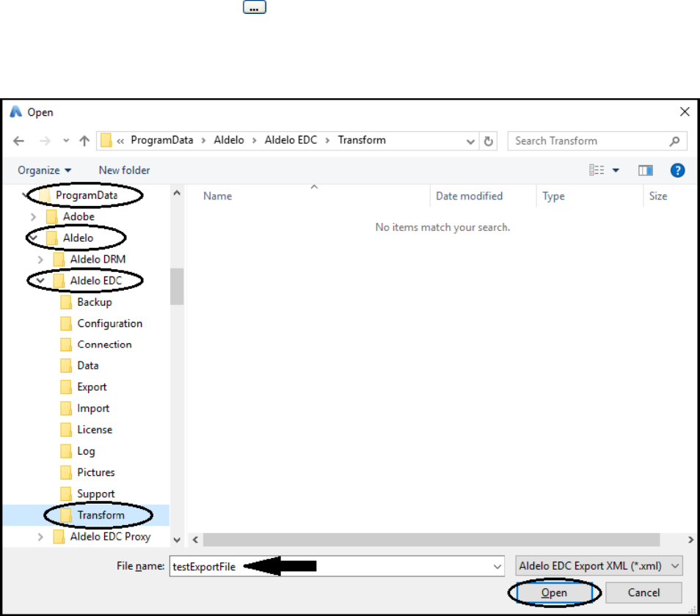Sort by the Size column header
This screenshot has height=616, width=700.
pyautogui.click(x=658, y=197)
